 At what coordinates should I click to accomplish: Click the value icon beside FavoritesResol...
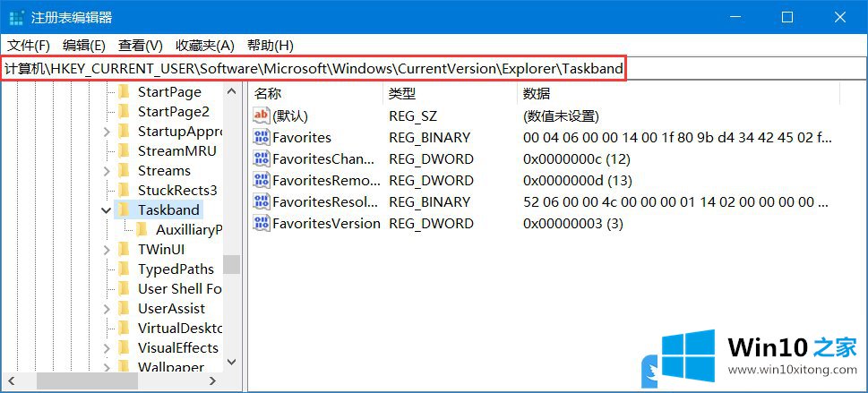[x=262, y=202]
